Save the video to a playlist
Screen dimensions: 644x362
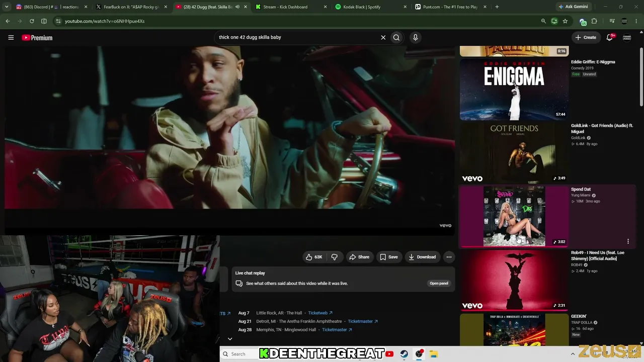388,257
